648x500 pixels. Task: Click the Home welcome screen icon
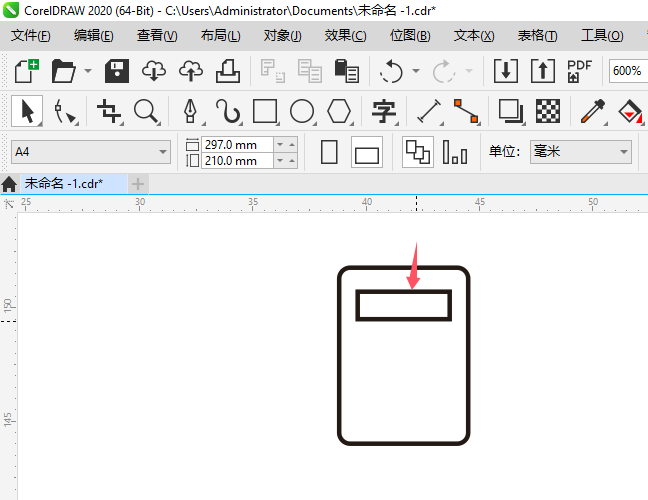[9, 184]
